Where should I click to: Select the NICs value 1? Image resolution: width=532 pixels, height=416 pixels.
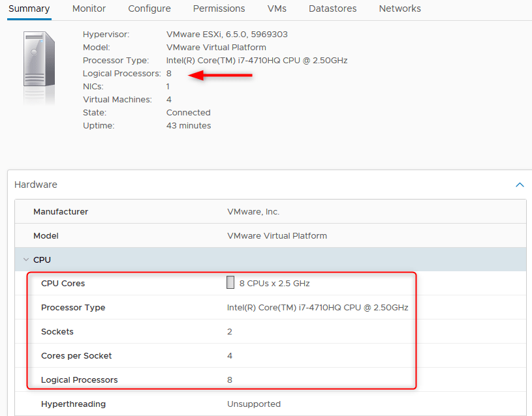click(x=168, y=87)
